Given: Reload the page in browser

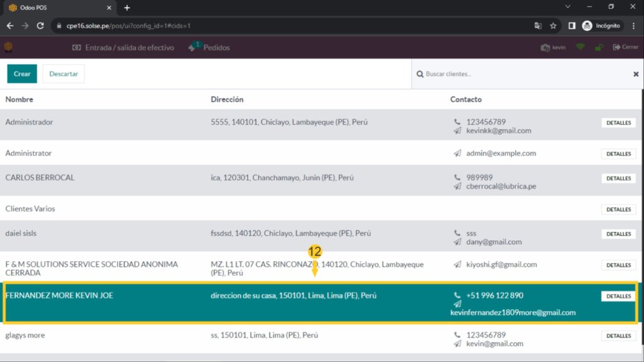Looking at the screenshot, I should point(40,26).
